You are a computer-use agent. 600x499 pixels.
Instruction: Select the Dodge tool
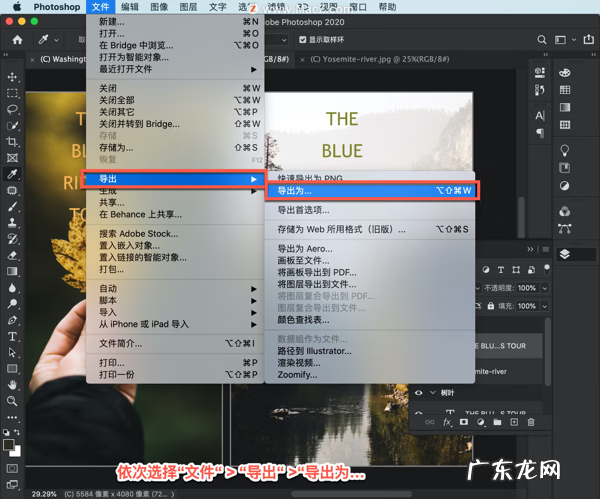tap(12, 304)
